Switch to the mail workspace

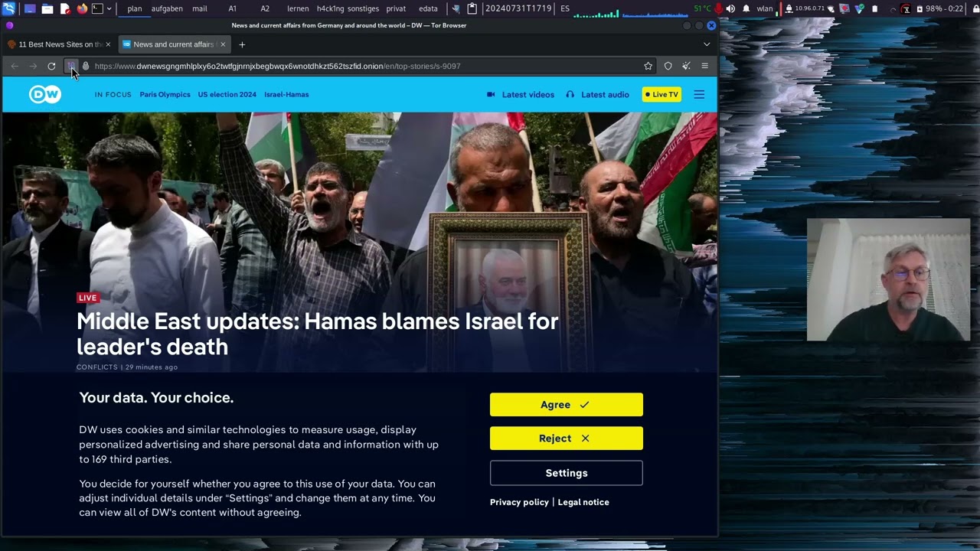tap(200, 8)
